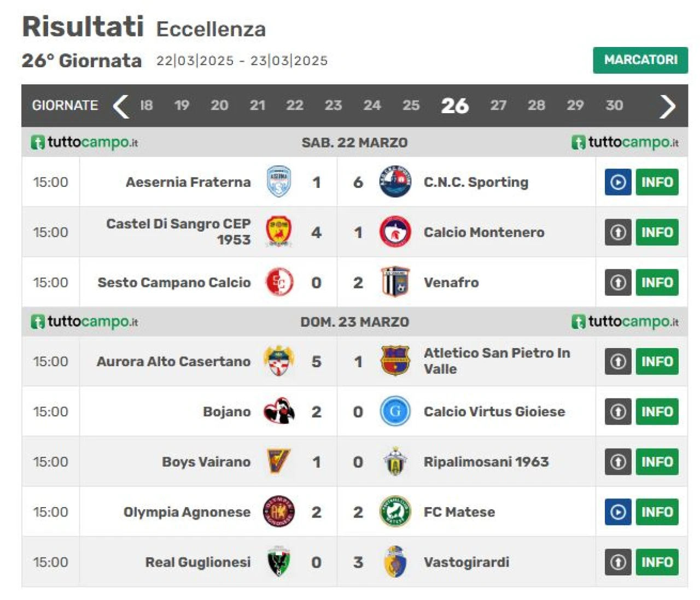
Task: Click the Castel Di Sangro CEP crest
Action: (278, 232)
